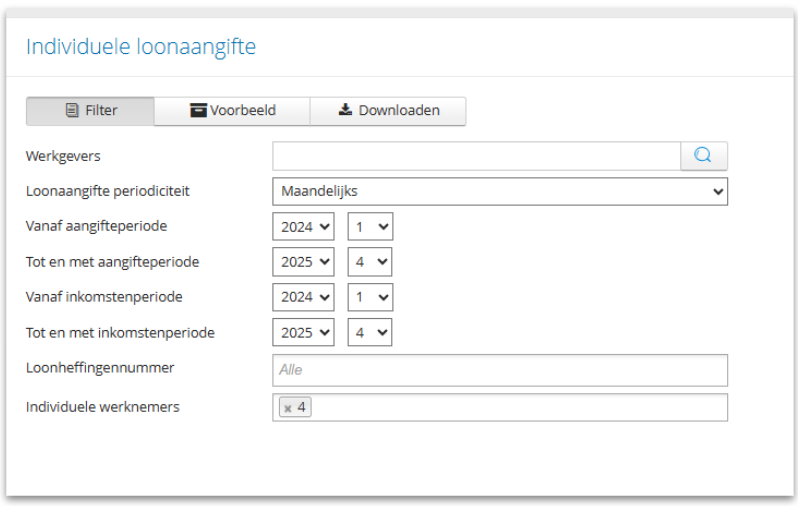Viewport: 798px width, 506px height.
Task: Click the Downloaden tab download icon
Action: pos(346,111)
